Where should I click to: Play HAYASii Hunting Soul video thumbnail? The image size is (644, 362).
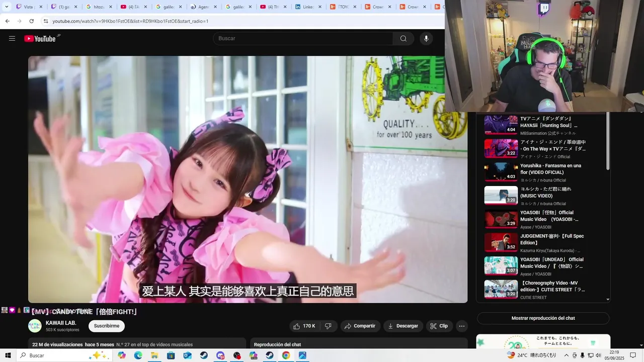pos(501,125)
